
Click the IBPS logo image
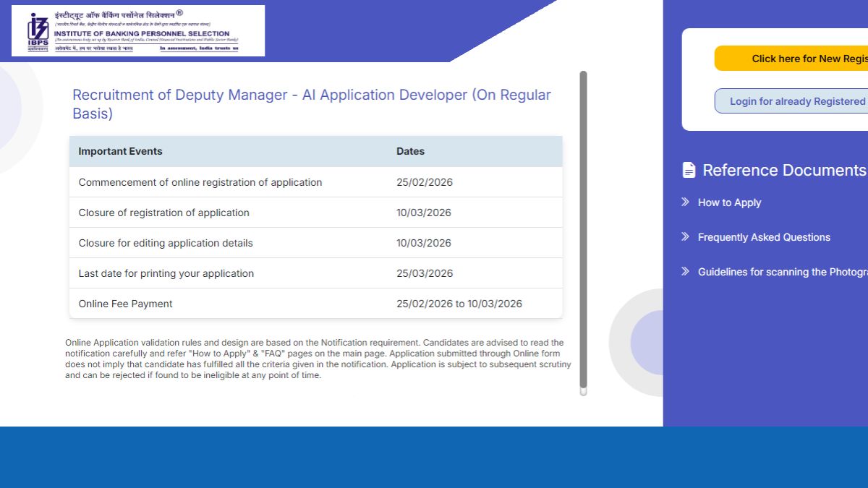pyautogui.click(x=137, y=30)
